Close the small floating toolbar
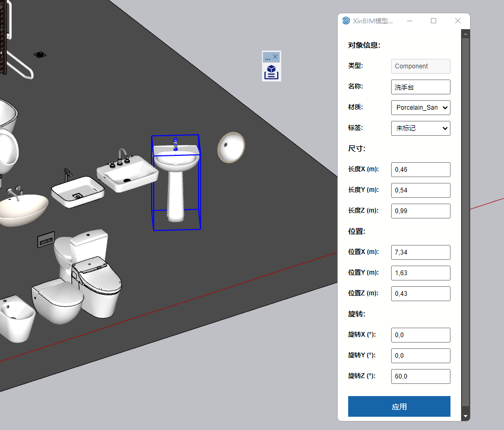This screenshot has height=430, width=504. point(275,57)
